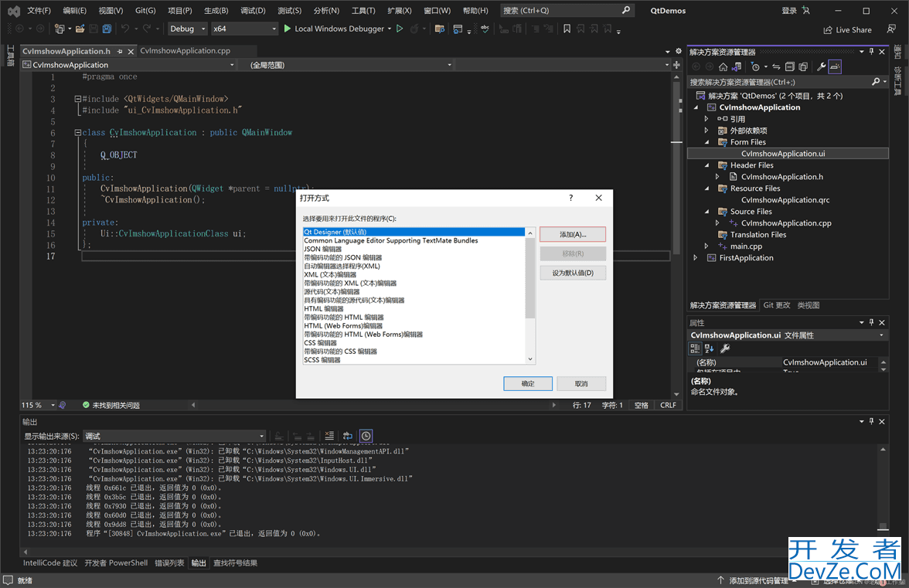Toggle the timestamp clock icon in Output panel
Image resolution: width=909 pixels, height=588 pixels.
(x=366, y=436)
